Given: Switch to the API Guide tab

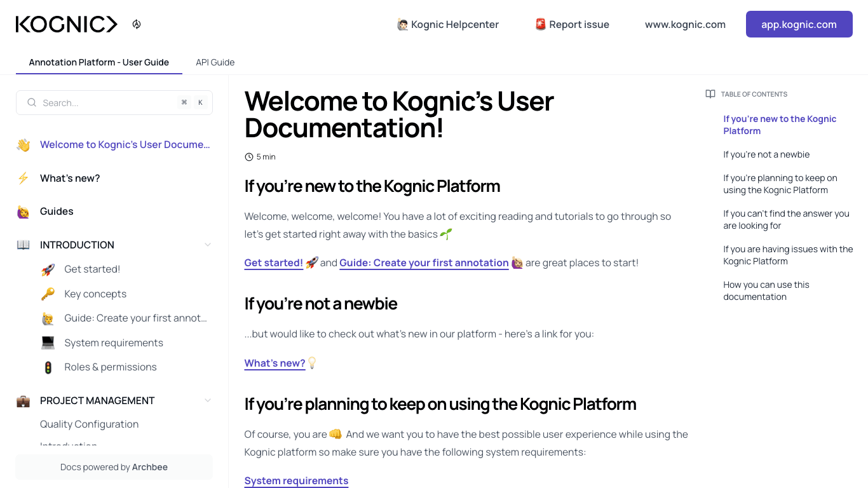Looking at the screenshot, I should [215, 62].
